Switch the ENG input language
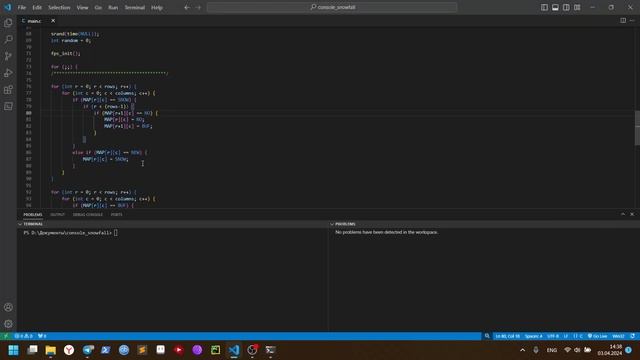640x360 pixels. point(552,350)
